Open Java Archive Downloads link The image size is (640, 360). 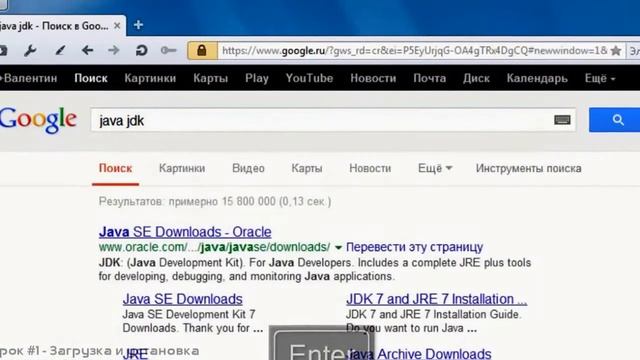(x=419, y=353)
